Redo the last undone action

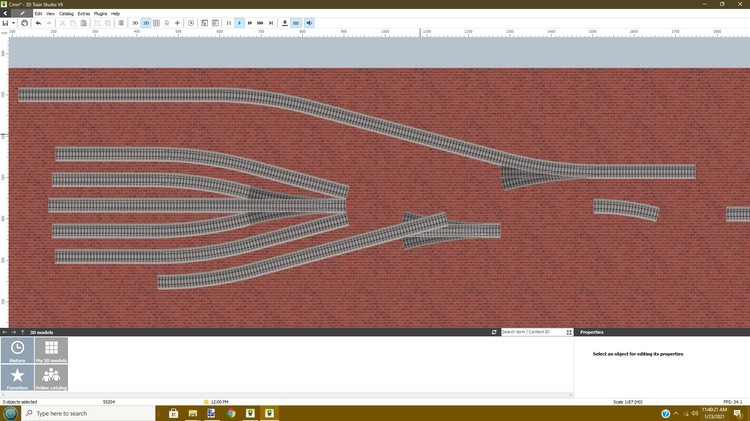coord(49,23)
